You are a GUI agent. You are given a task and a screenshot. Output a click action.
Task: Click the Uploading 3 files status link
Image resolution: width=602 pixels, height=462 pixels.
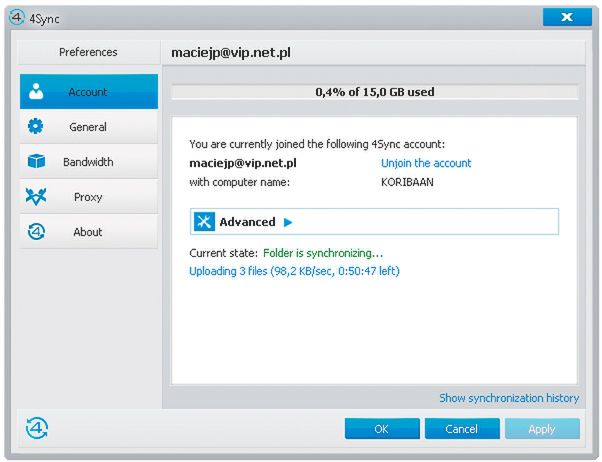click(294, 271)
